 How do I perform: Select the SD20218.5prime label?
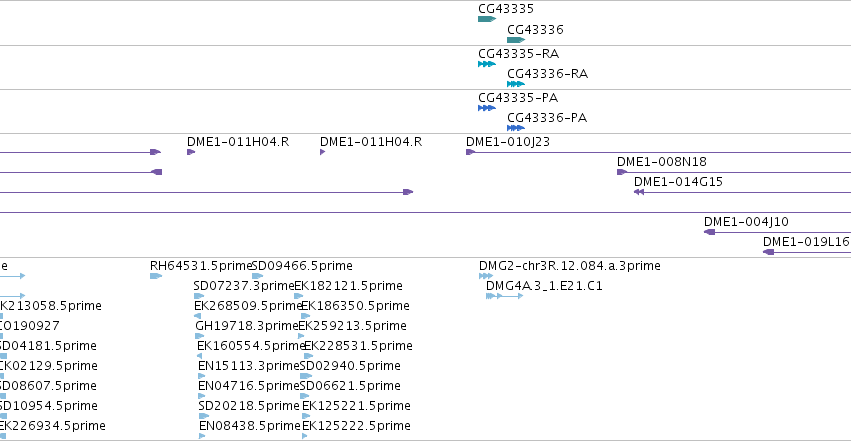coord(249,406)
